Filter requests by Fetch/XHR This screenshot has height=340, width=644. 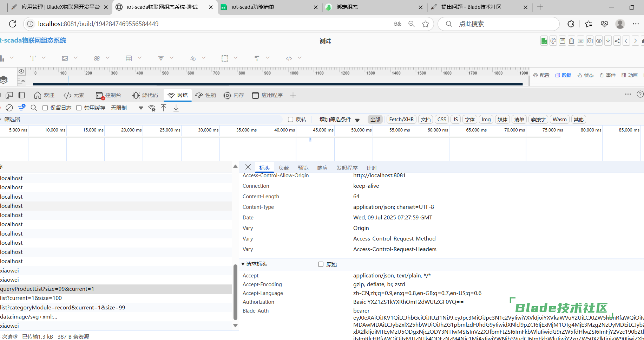point(401,120)
